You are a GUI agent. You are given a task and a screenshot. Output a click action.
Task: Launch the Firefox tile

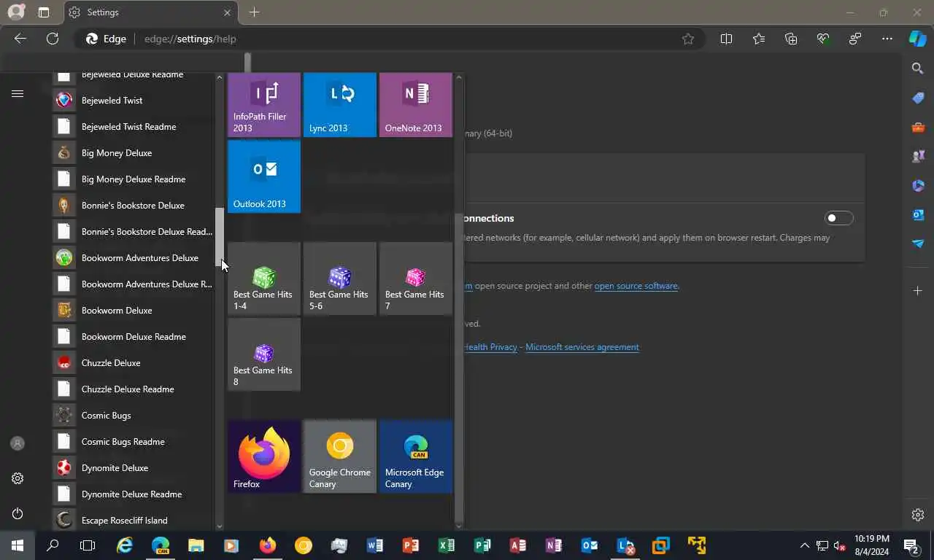pos(264,456)
